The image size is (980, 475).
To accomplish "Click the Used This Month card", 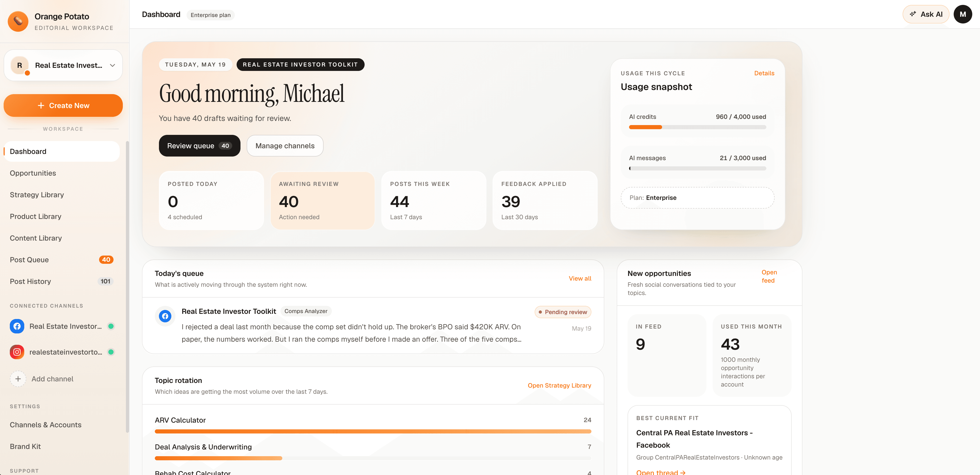I will coord(752,355).
